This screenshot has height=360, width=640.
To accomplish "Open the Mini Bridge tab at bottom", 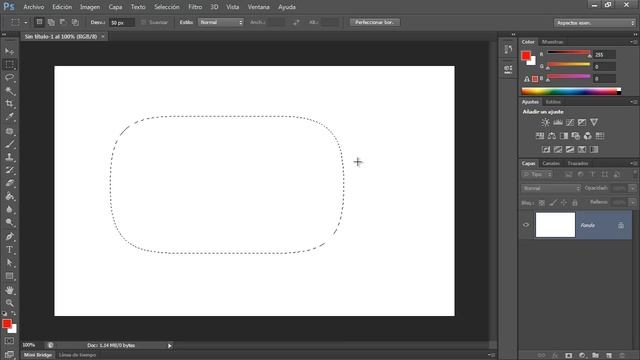I will (x=38, y=355).
